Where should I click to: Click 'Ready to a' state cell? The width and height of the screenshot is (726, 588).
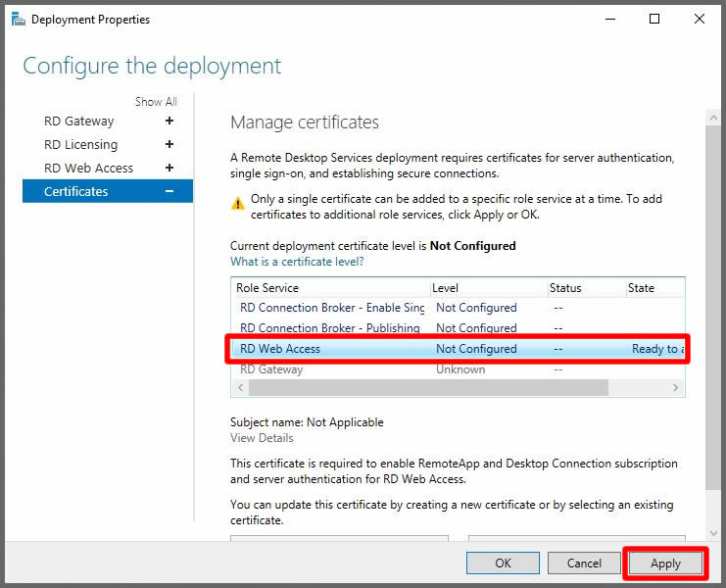(657, 349)
